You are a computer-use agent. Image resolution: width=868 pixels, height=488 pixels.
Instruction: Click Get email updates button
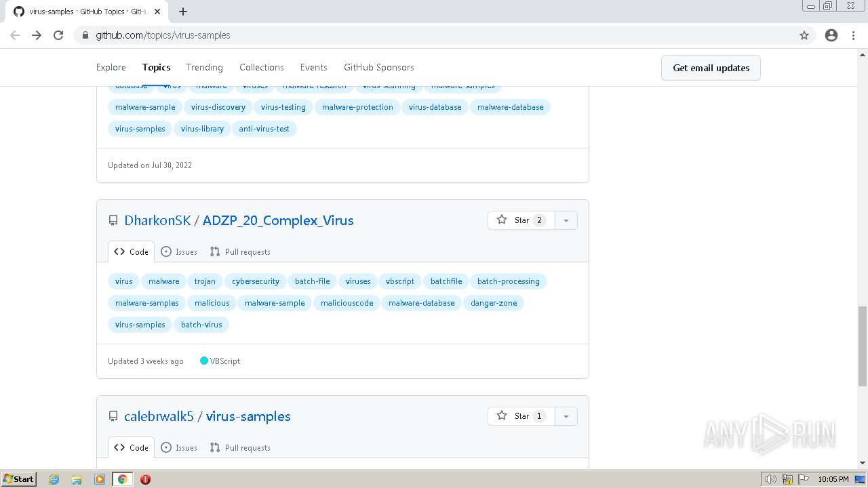[711, 68]
